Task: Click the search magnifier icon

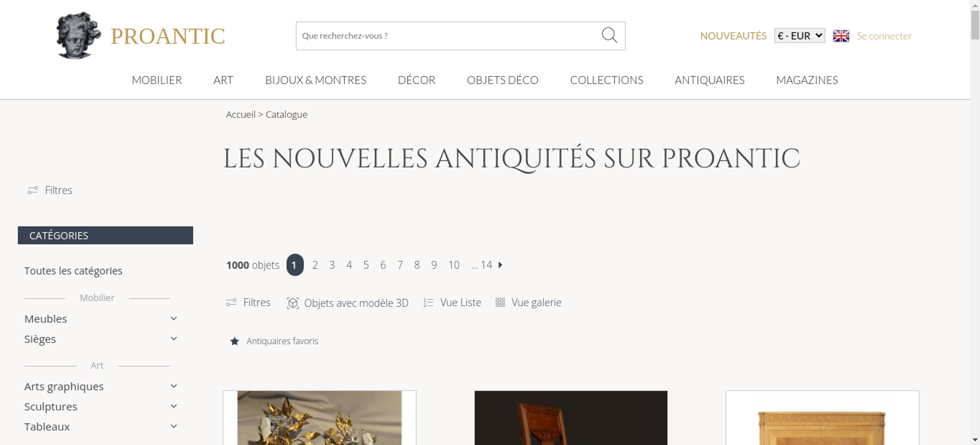Action: [609, 35]
